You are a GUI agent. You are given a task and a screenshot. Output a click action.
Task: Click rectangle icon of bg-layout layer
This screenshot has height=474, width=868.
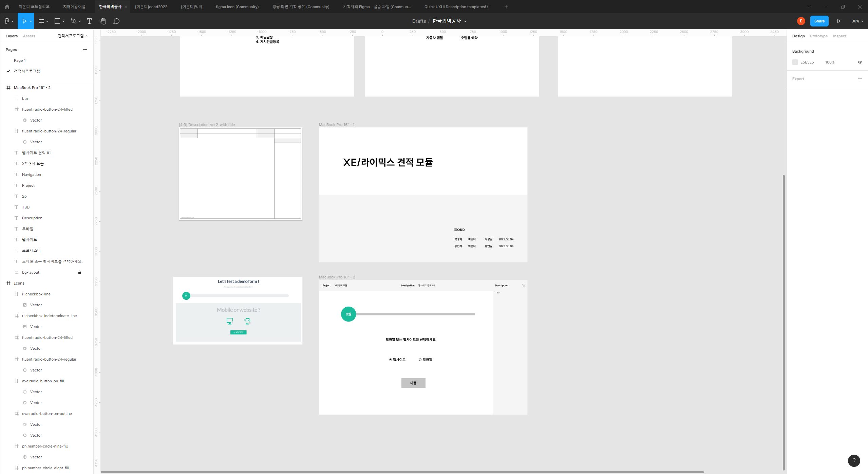coord(17,272)
